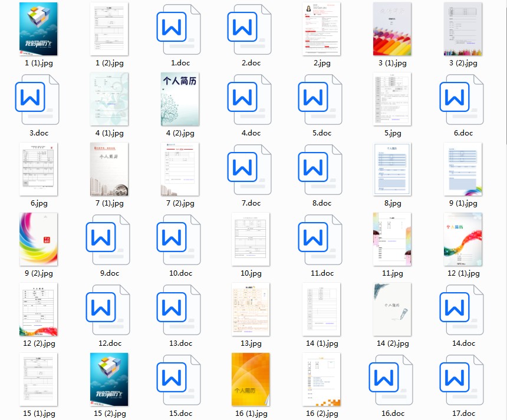The width and height of the screenshot is (507, 420).
Task: Click the 15.doc file icon
Action: (179, 379)
